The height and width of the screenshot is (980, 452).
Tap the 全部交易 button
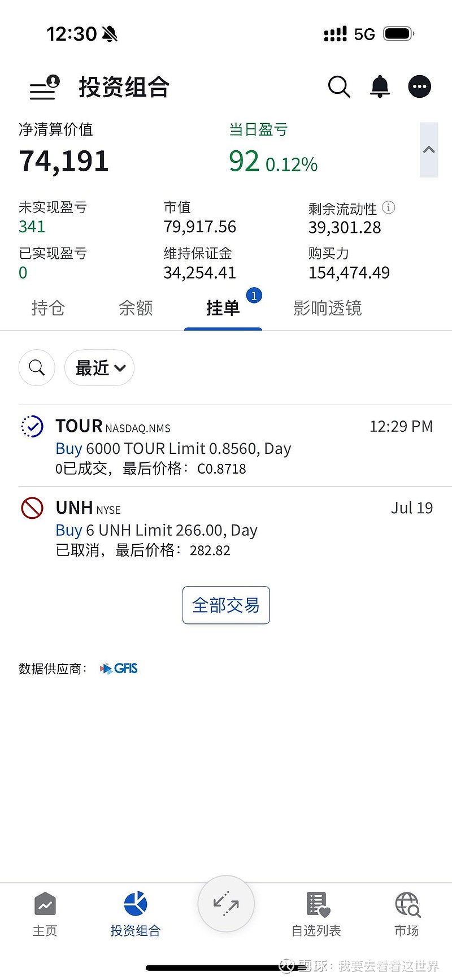226,605
